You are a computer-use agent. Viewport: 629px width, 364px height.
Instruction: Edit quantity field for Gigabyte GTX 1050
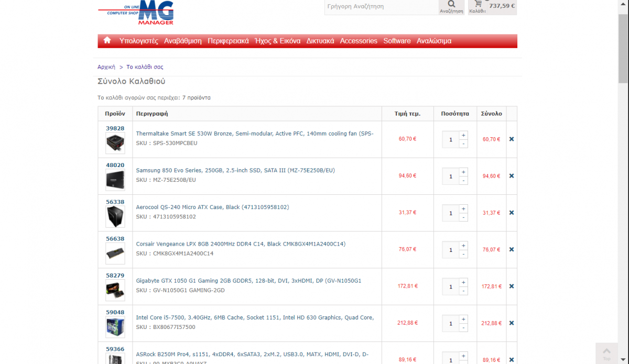click(451, 286)
